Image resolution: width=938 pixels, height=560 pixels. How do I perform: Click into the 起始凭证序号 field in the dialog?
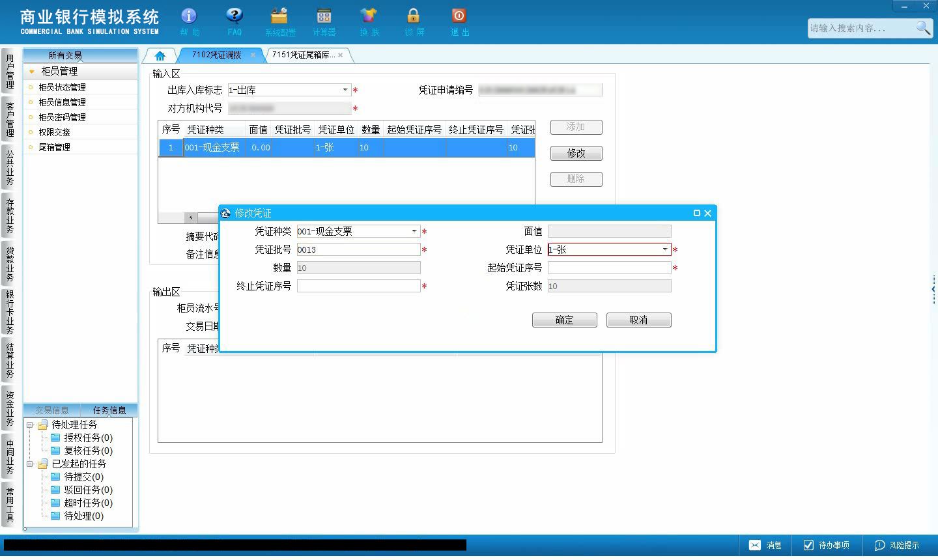click(x=610, y=268)
